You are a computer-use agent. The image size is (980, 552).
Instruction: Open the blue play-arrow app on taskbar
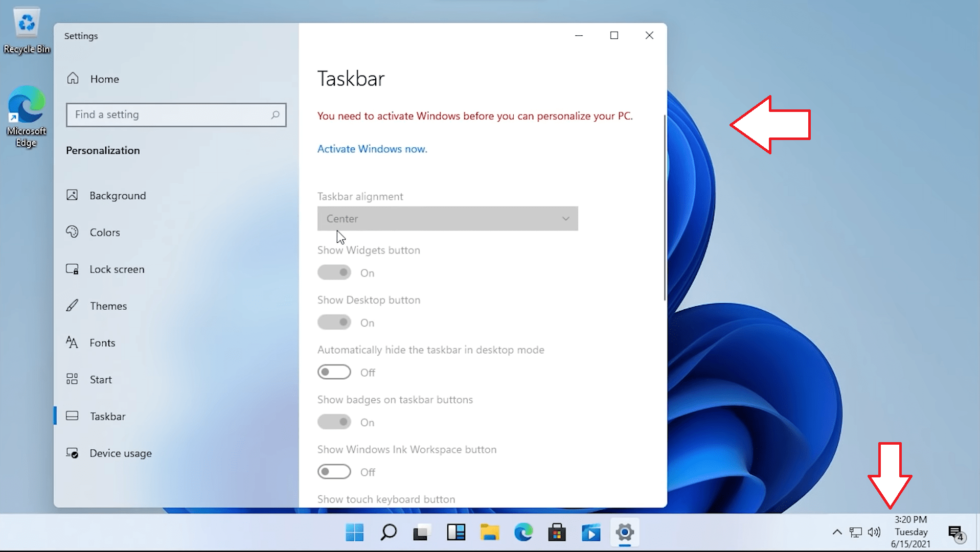[x=591, y=533]
